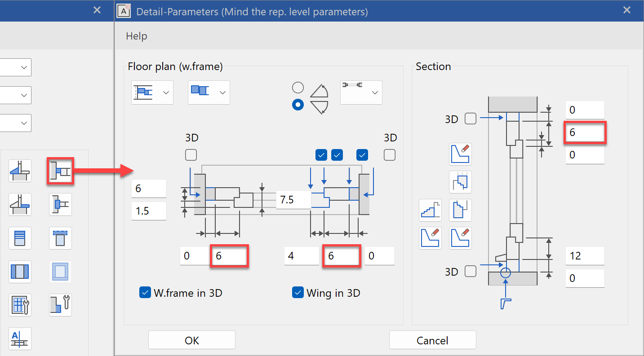This screenshot has height=356, width=644.
Task: Click the topmost 0 field in Section
Action: pyautogui.click(x=585, y=110)
